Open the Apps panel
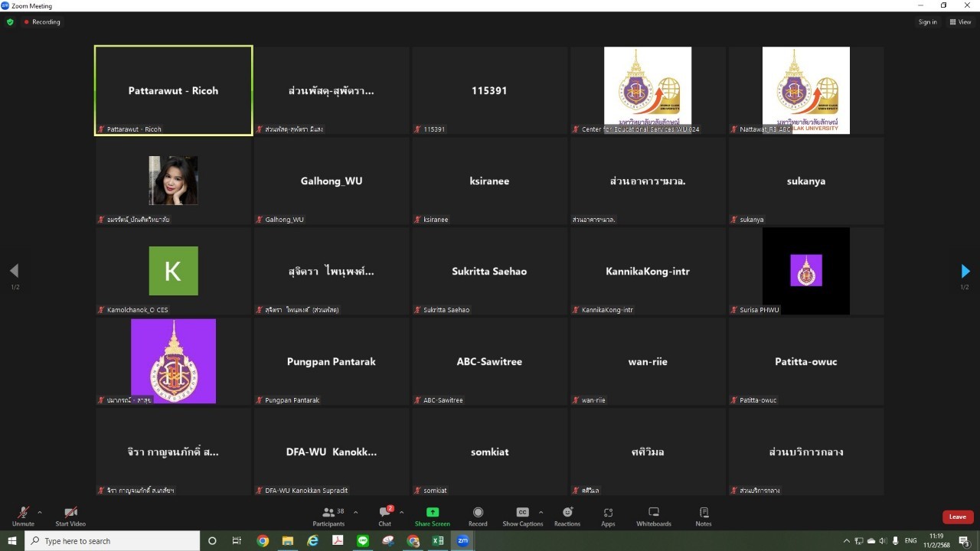 click(608, 516)
